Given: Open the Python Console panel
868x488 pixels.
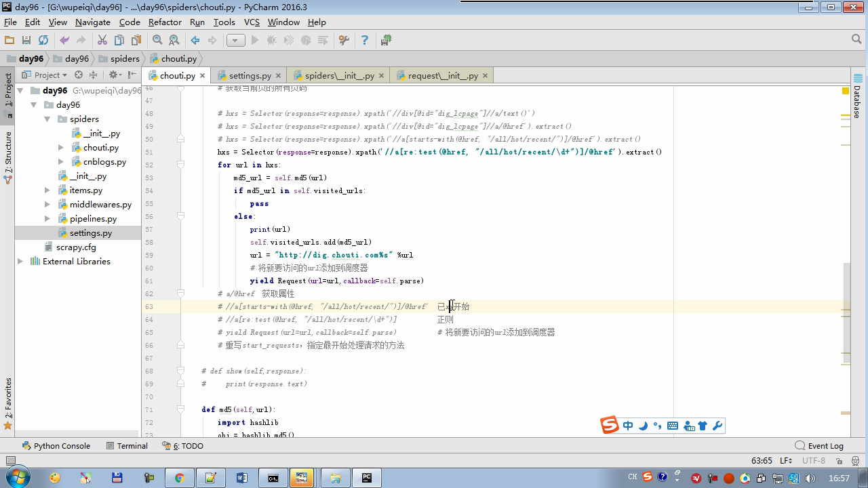Looking at the screenshot, I should [x=56, y=446].
